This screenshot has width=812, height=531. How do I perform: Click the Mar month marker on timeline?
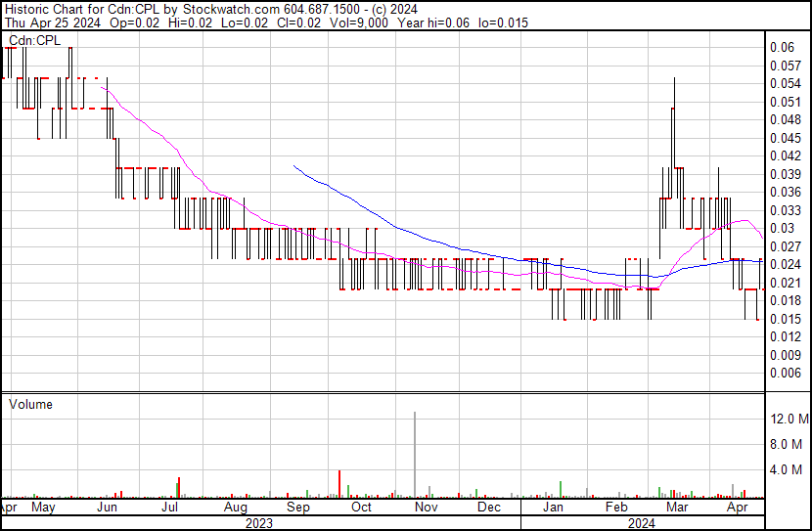click(676, 508)
